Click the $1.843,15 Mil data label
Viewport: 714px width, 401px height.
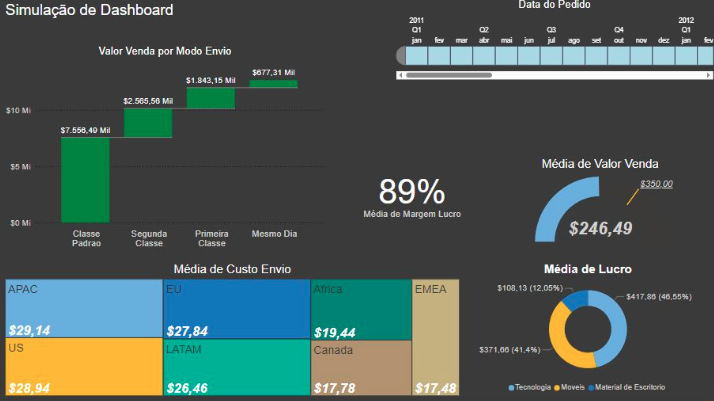[x=211, y=81]
